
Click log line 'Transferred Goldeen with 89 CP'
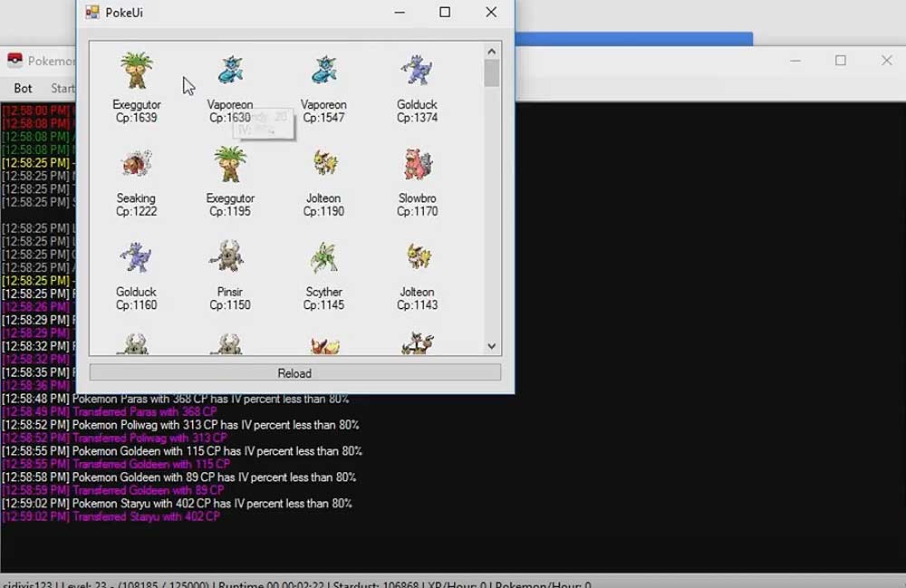click(113, 490)
